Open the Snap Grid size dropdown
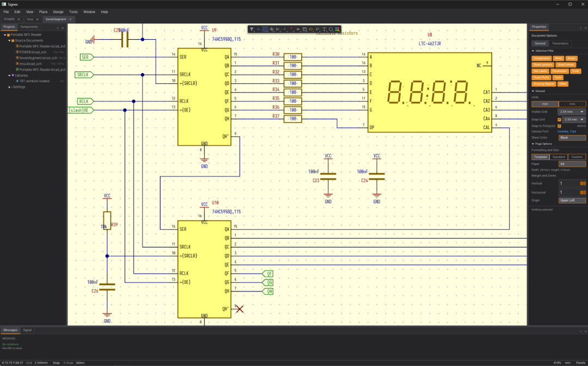This screenshot has height=366, width=588. point(574,120)
